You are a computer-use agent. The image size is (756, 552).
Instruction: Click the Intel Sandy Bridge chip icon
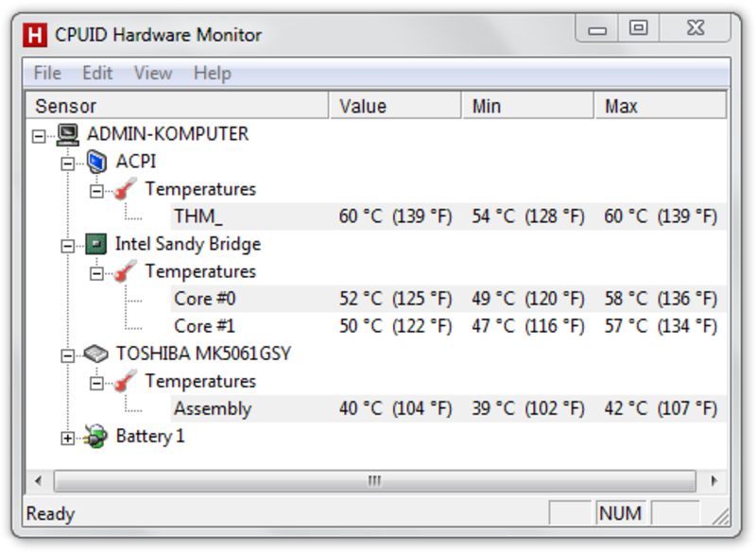pos(96,244)
